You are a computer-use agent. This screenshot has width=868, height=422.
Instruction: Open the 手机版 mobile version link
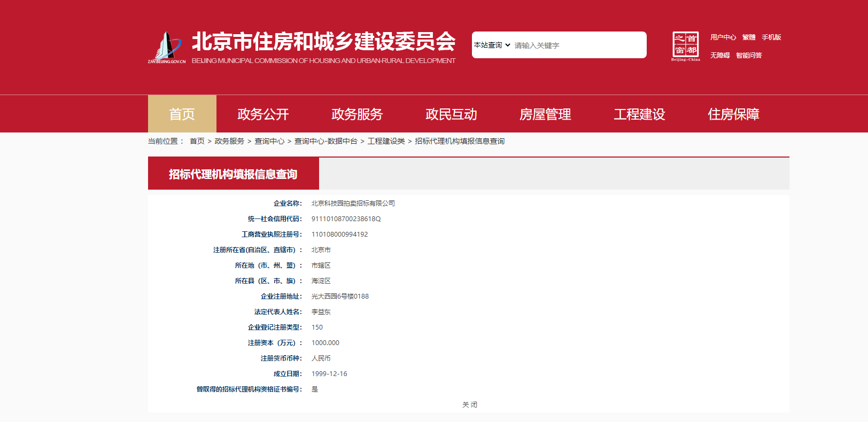pyautogui.click(x=771, y=37)
